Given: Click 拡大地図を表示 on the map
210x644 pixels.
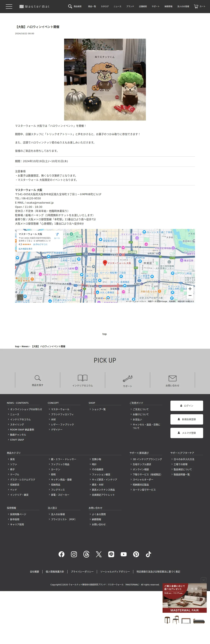Looking at the screenshot, I should click(26, 249).
